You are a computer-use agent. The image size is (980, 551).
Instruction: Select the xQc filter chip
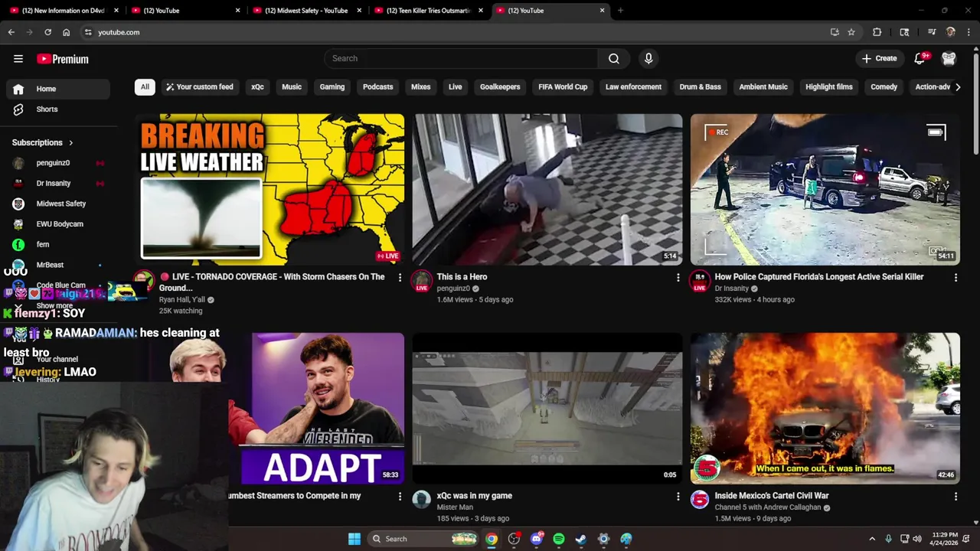(x=257, y=86)
